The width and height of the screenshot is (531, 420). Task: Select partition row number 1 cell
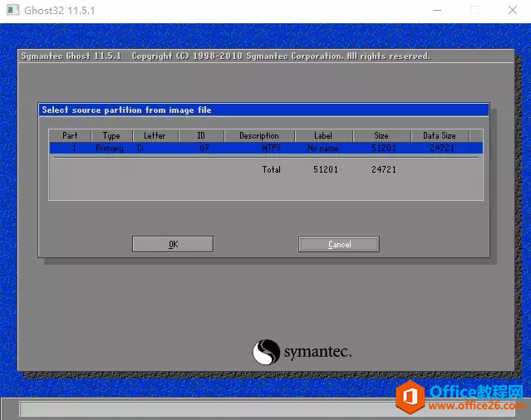click(74, 148)
